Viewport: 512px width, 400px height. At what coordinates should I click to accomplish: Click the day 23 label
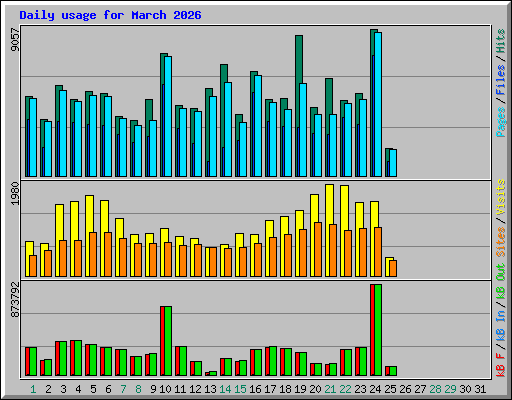pos(360,389)
